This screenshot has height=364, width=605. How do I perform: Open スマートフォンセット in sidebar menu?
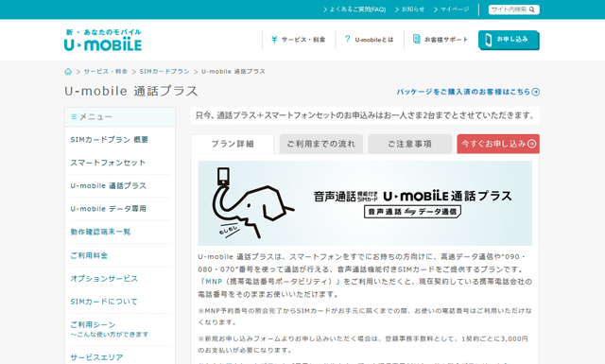pos(108,163)
